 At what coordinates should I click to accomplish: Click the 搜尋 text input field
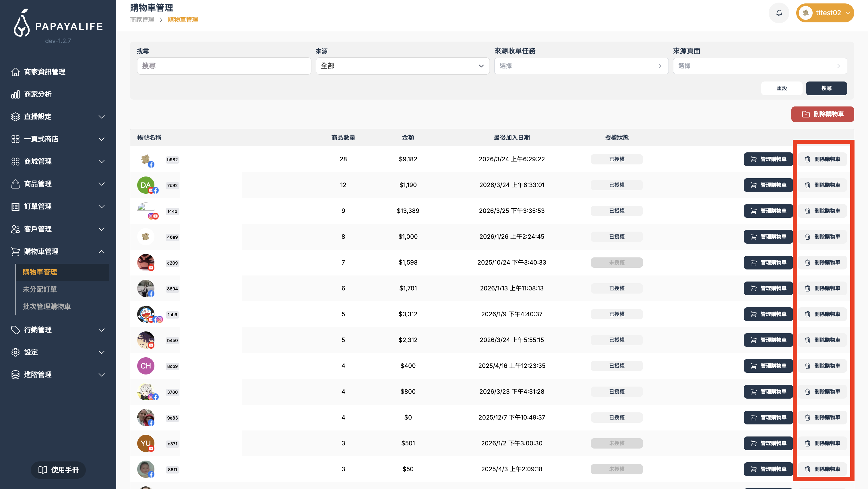pyautogui.click(x=224, y=66)
